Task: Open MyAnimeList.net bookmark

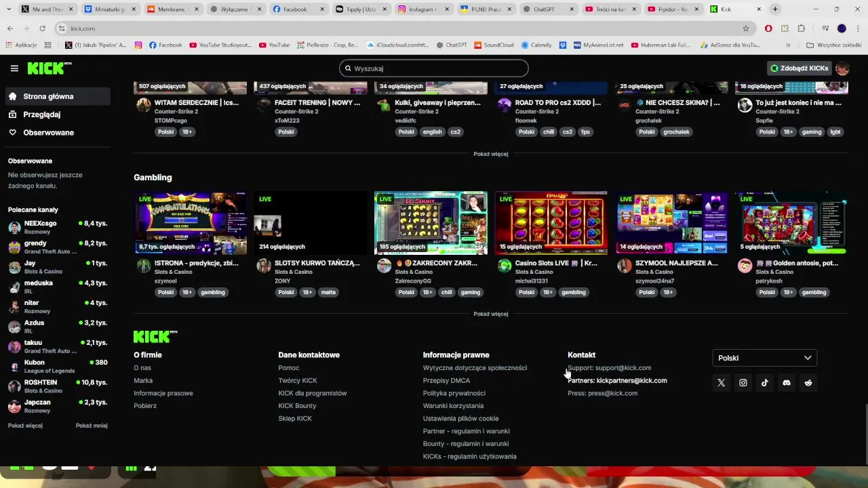Action: click(x=598, y=45)
